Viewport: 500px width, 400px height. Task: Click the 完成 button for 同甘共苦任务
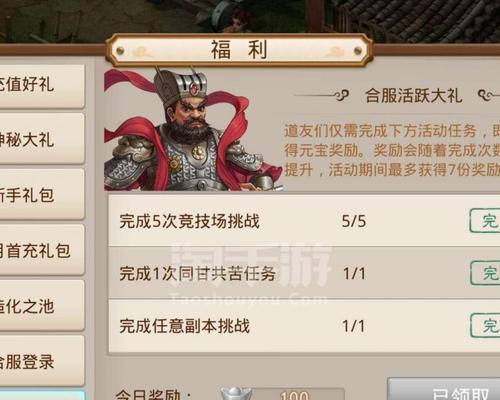pos(485,273)
